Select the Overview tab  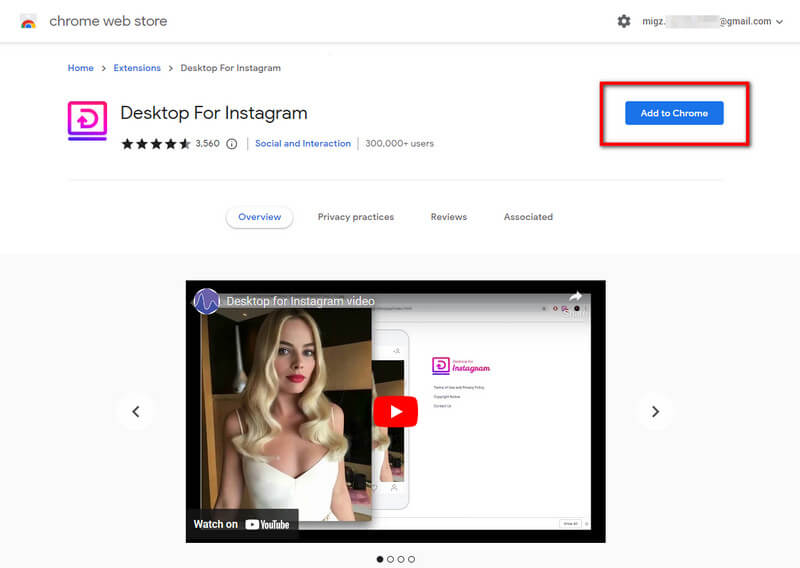(259, 217)
